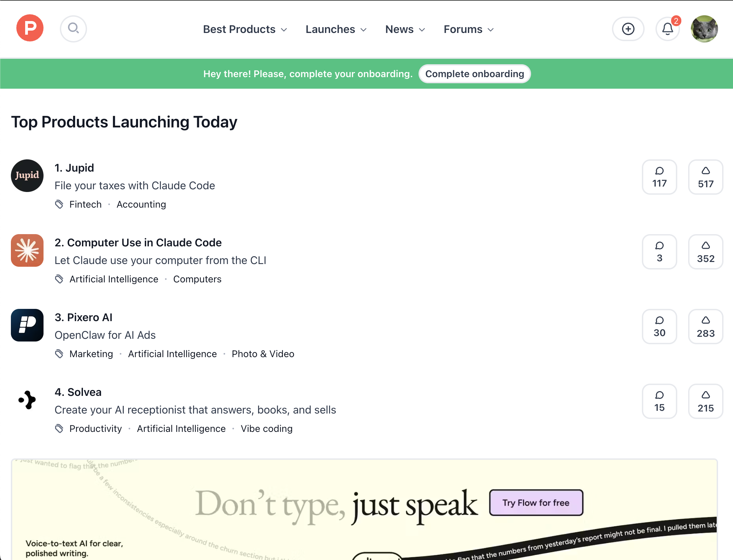Select the Fintech tag under Jupid

tap(85, 204)
